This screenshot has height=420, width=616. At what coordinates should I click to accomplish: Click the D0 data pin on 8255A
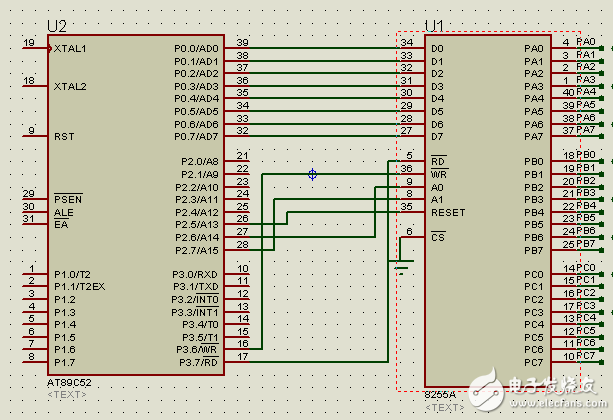tap(436, 48)
